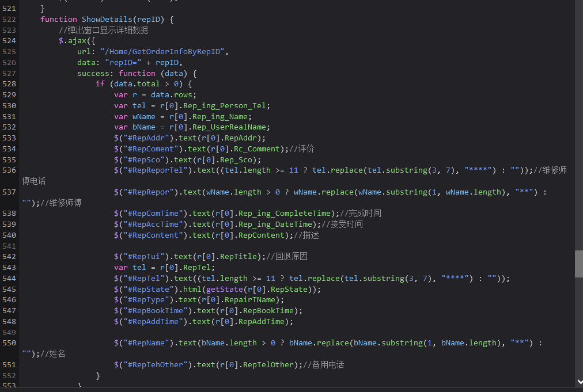Click line number 550
This screenshot has height=392, width=583.
[9, 343]
